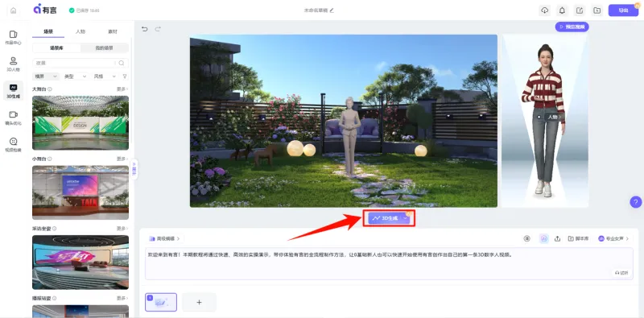Viewport: 644px width, 318px height.
Task: Expand 更多 for 小舞台
Action: point(122,159)
